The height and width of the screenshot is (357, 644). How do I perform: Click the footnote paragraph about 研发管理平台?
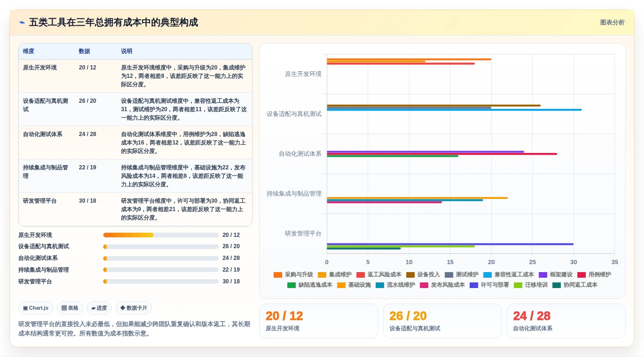(x=134, y=329)
